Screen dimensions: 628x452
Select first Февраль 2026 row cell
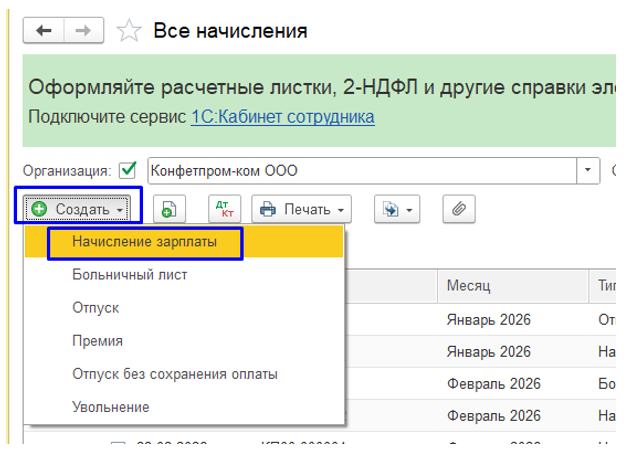(x=513, y=384)
